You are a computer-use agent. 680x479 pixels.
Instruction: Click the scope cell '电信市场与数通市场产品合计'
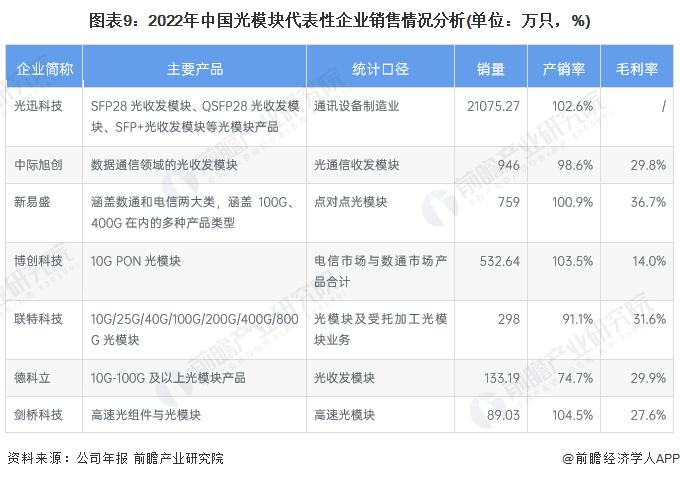point(380,271)
